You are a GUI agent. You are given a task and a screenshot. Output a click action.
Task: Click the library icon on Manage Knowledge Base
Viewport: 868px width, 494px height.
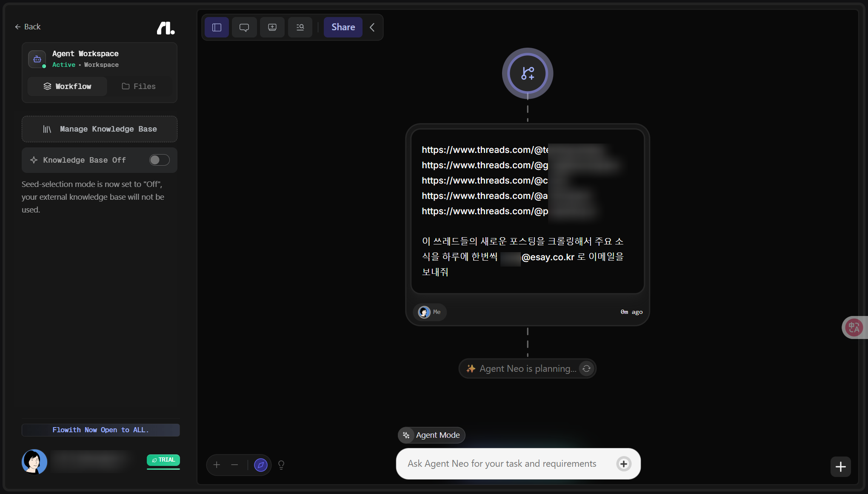click(47, 129)
